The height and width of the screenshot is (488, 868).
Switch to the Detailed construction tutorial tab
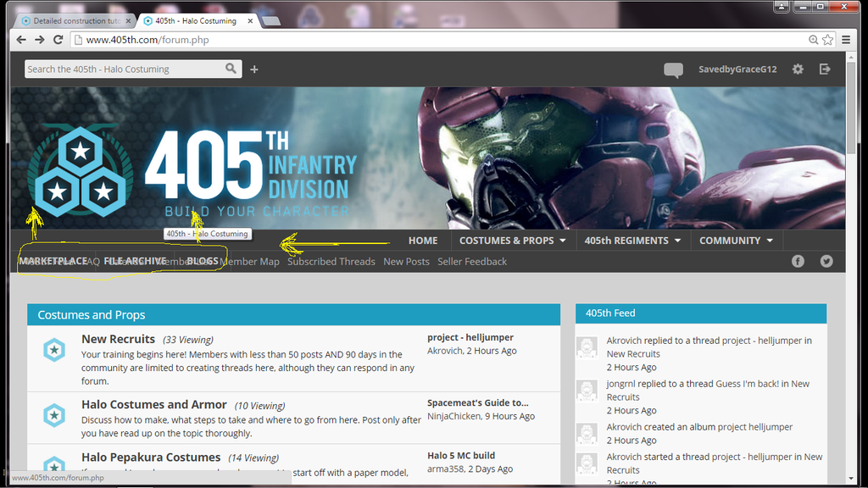coord(75,20)
